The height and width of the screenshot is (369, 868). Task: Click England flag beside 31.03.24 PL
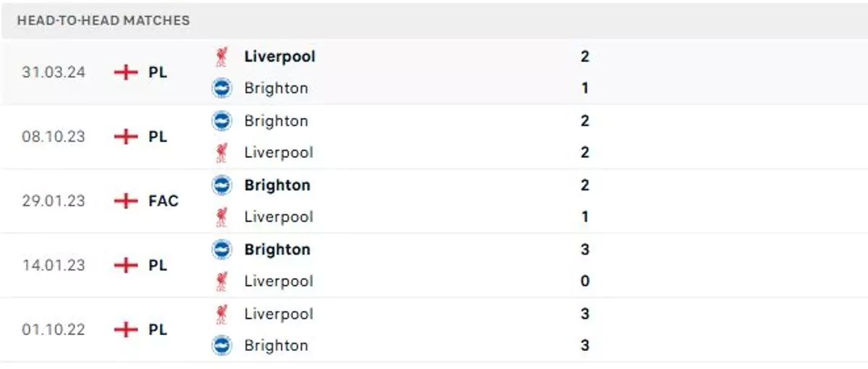pos(126,72)
